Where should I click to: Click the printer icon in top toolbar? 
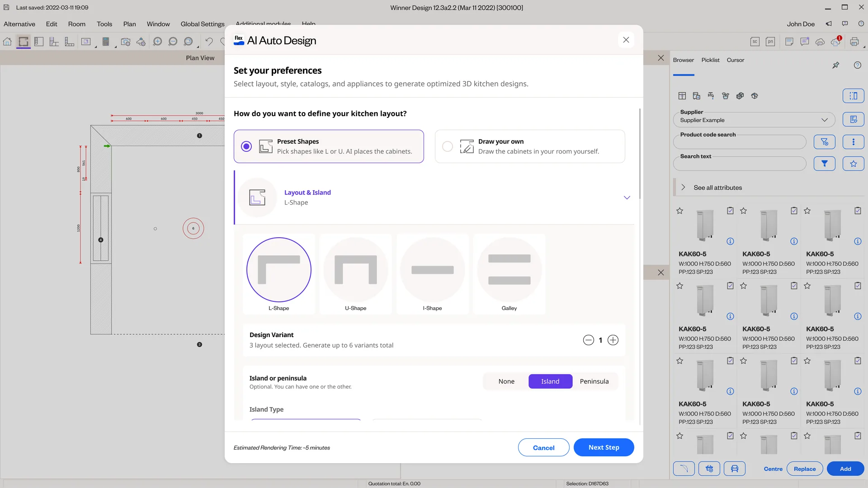click(854, 42)
